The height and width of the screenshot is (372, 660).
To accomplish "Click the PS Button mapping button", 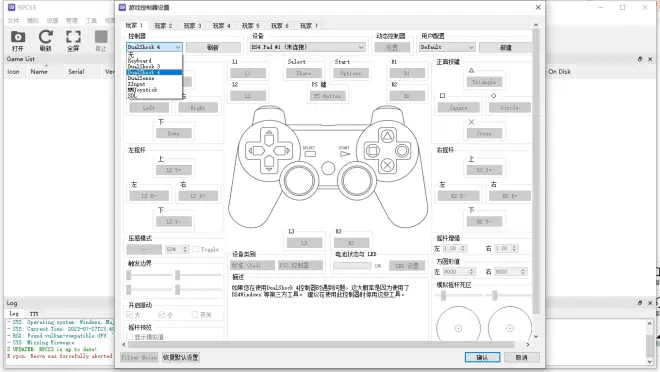I will [x=327, y=96].
